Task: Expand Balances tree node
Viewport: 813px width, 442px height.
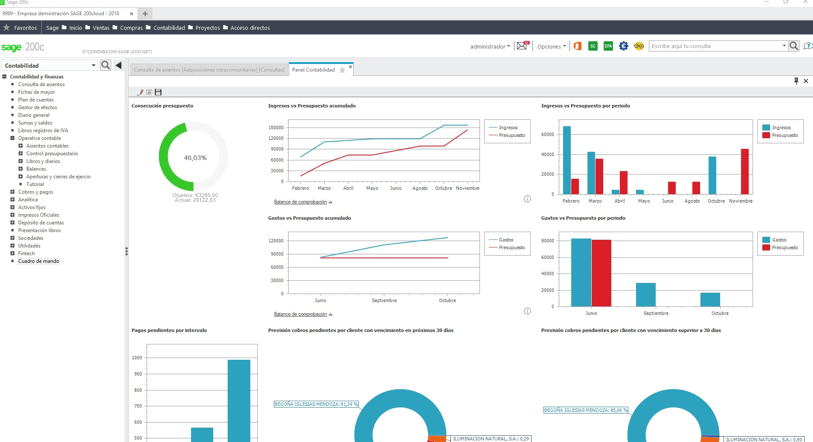Action: coord(21,169)
